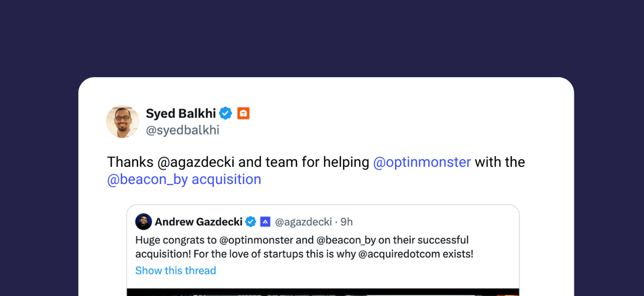Click the verified checkmark beside Andrew Gazdecki

click(x=251, y=221)
